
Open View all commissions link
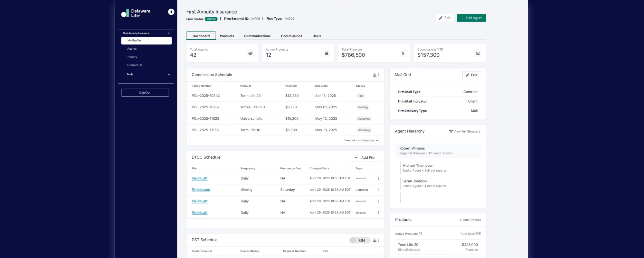point(361,140)
